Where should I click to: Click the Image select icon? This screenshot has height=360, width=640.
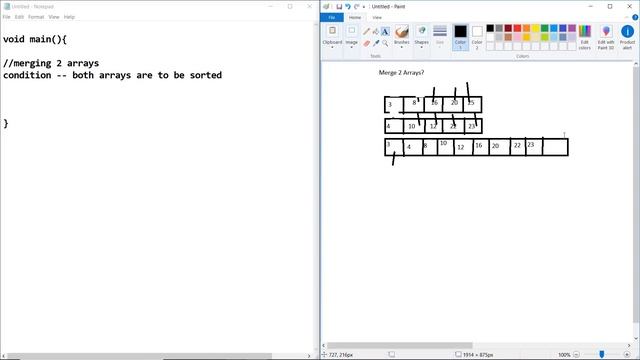351,31
